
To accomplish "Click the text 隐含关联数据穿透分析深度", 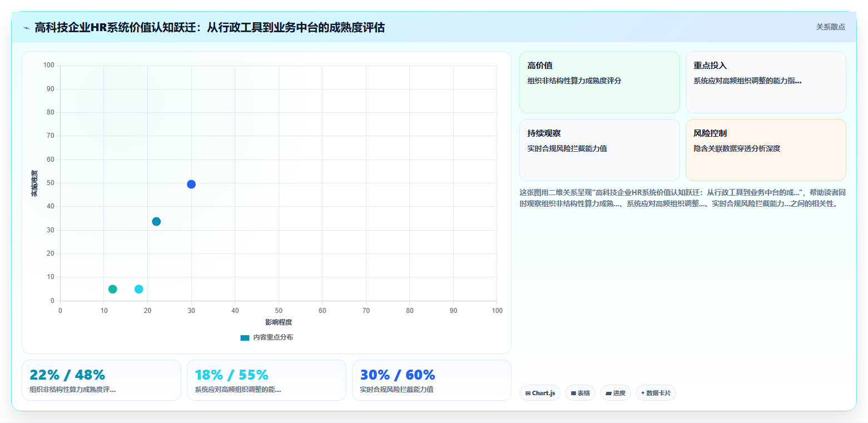I will tap(737, 148).
